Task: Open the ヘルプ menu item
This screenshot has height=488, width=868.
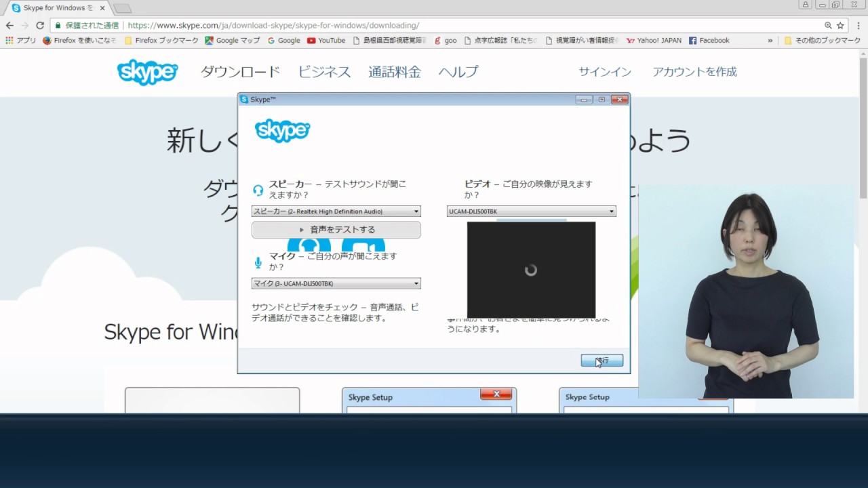Action: tap(458, 72)
